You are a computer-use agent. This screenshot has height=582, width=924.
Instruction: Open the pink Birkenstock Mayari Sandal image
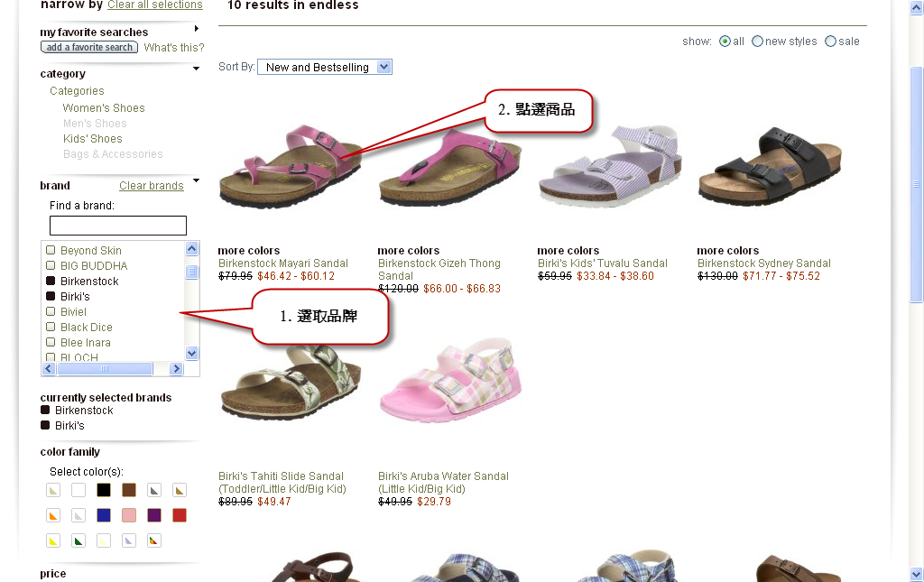(x=290, y=167)
